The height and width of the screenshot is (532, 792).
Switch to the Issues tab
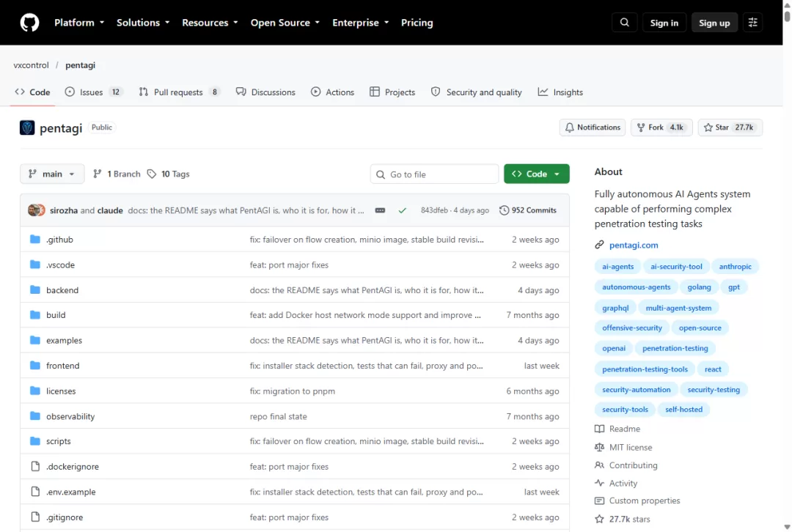(93, 92)
